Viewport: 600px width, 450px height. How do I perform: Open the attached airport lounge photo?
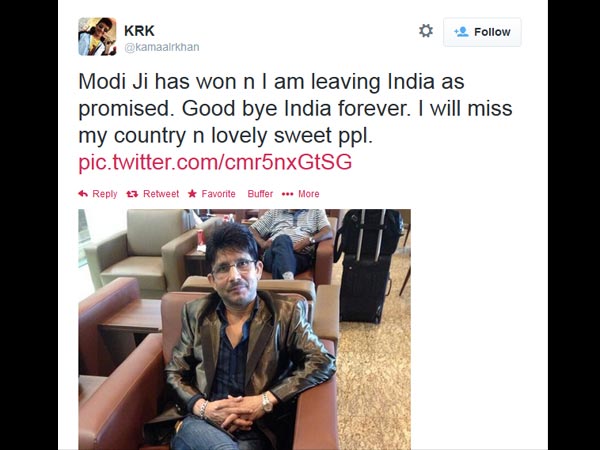tap(245, 329)
